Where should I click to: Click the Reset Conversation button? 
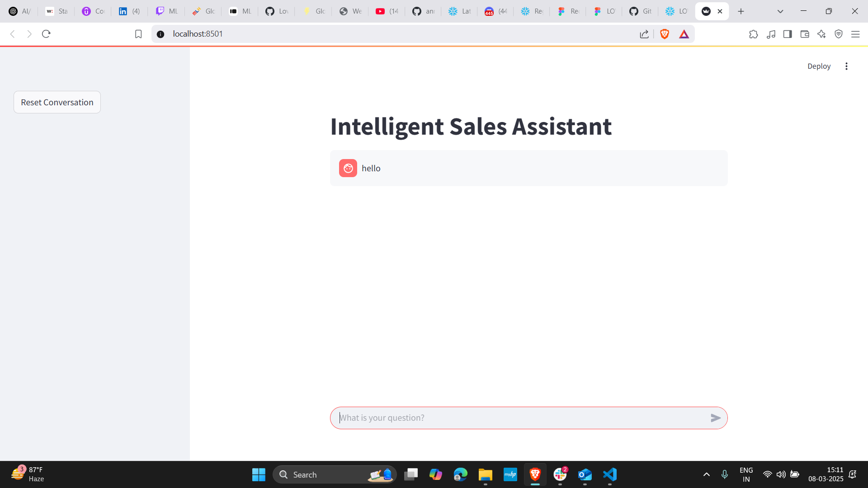click(x=57, y=102)
